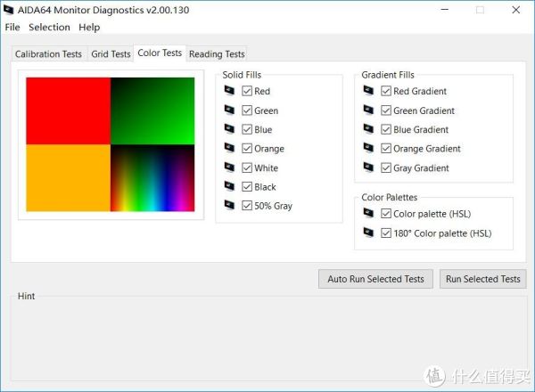The height and width of the screenshot is (392, 535).
Task: Click the monitor icon beside Gray Gradient
Action: pos(368,167)
